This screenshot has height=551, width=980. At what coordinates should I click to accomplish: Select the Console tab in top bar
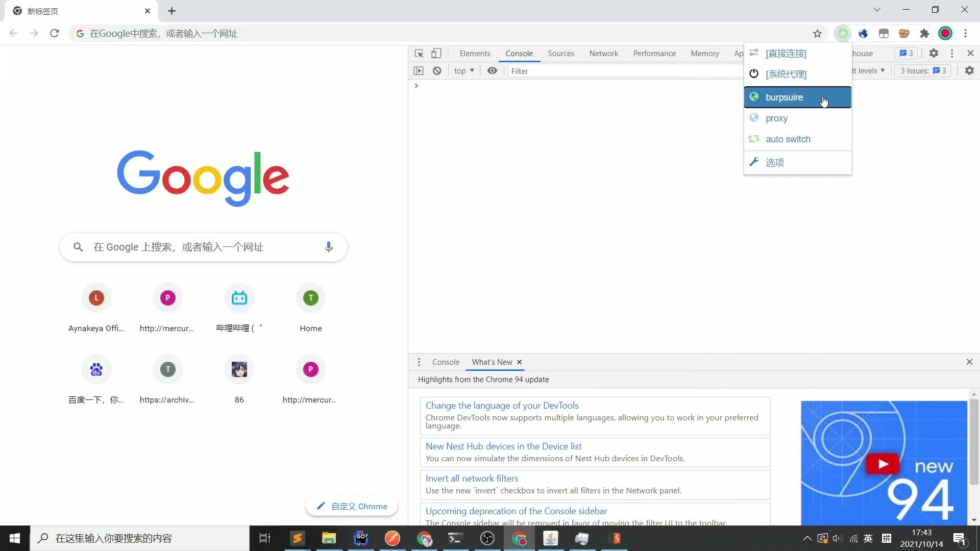519,54
